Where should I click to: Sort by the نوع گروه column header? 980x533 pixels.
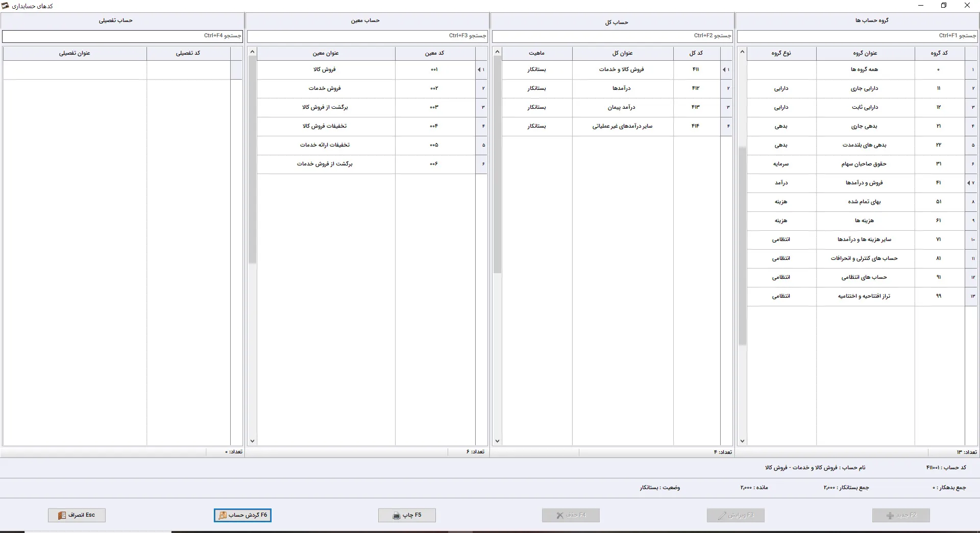click(781, 53)
